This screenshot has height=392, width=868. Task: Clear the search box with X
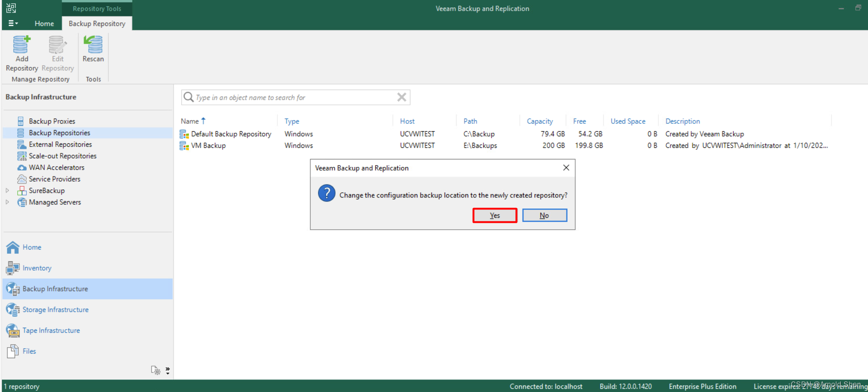point(402,97)
